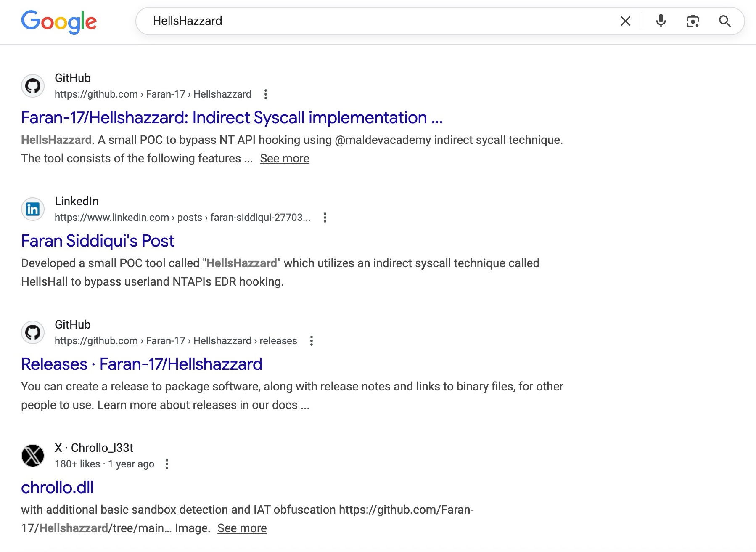
Task: Start voice search with microphone icon
Action: pos(661,21)
